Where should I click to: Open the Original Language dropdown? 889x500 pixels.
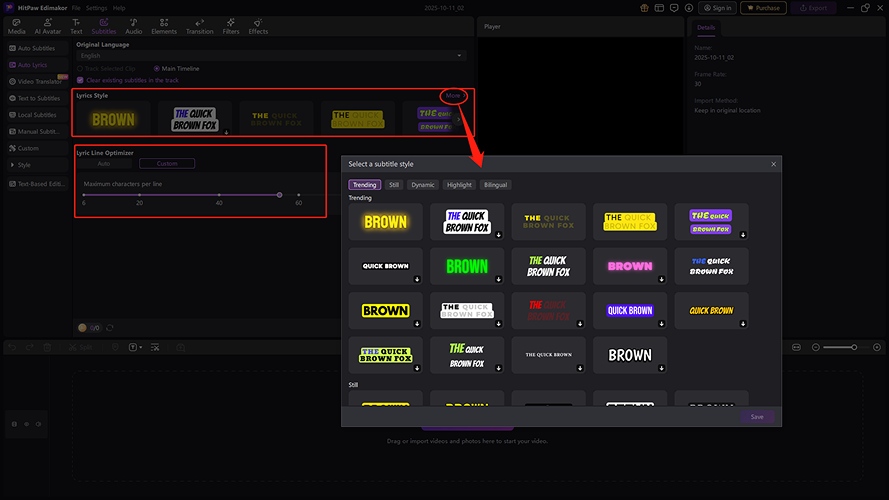point(271,56)
